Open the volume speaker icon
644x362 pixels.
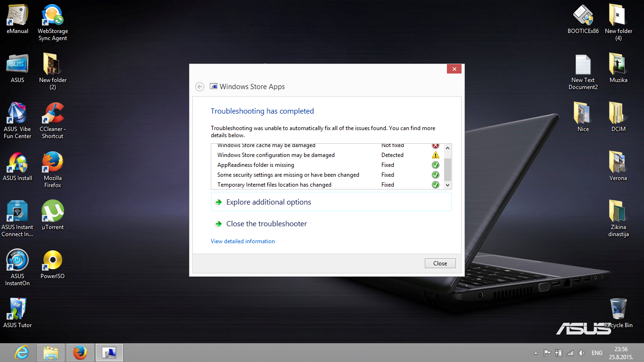581,353
